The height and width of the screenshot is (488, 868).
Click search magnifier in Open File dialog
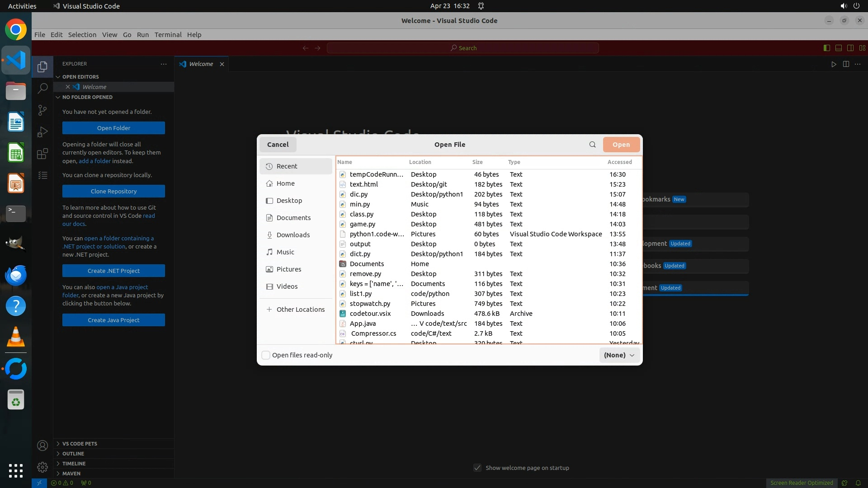point(592,145)
